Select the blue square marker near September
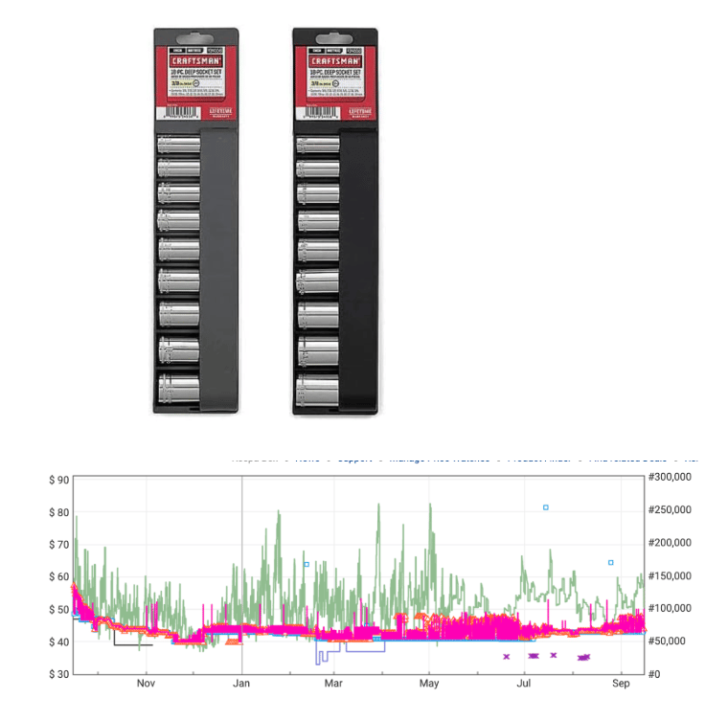The width and height of the screenshot is (728, 720). coord(610,562)
